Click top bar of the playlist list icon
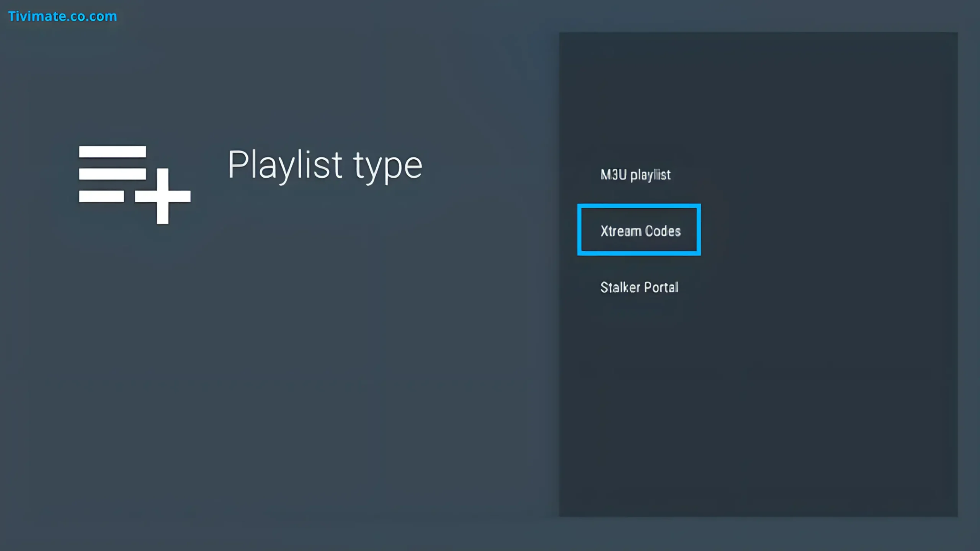The width and height of the screenshot is (980, 551). (112, 152)
